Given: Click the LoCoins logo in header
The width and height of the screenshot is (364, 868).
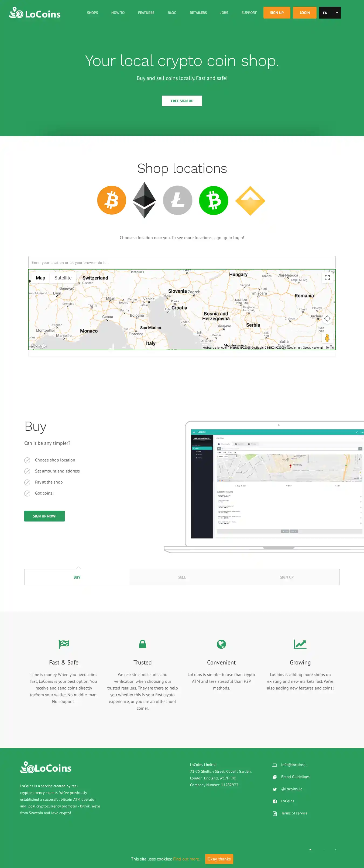Looking at the screenshot, I should (35, 13).
